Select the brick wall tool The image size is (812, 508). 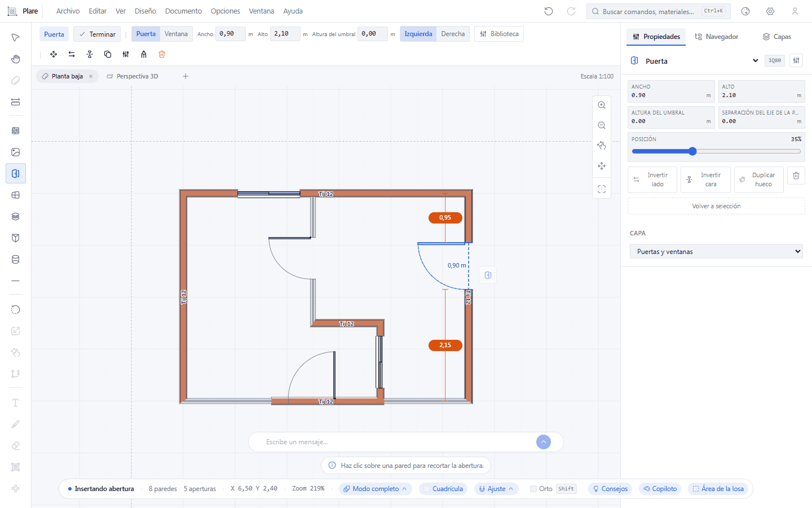pos(16,131)
